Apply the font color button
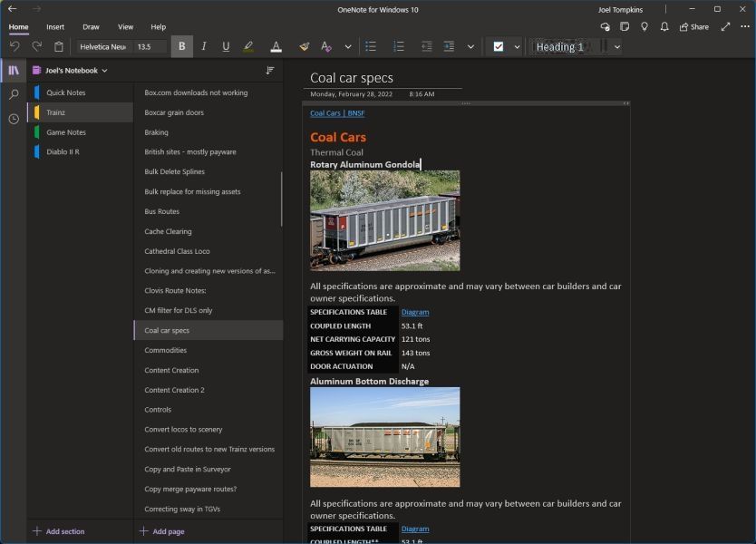This screenshot has height=544, width=756. [276, 46]
